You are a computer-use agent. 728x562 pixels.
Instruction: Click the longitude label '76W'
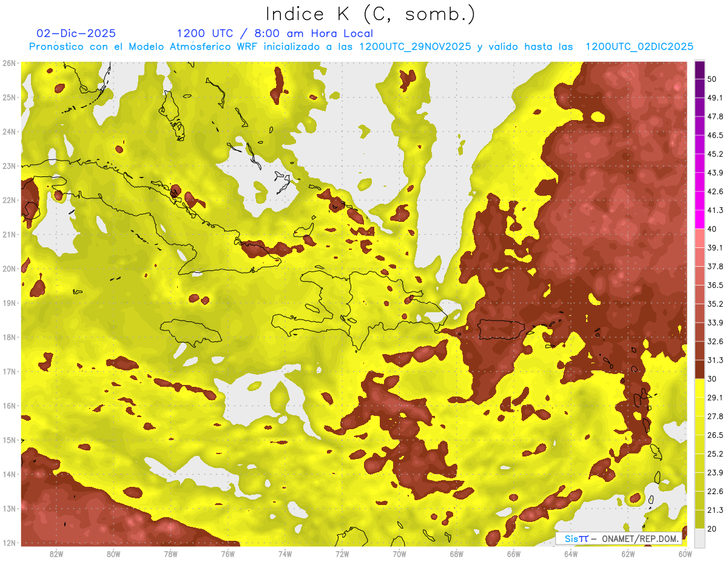click(228, 554)
